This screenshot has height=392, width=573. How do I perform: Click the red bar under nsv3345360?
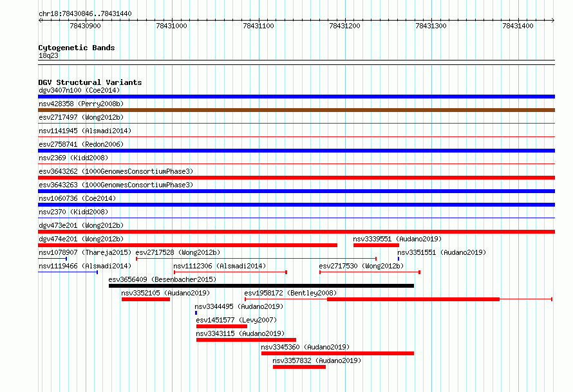337,353
